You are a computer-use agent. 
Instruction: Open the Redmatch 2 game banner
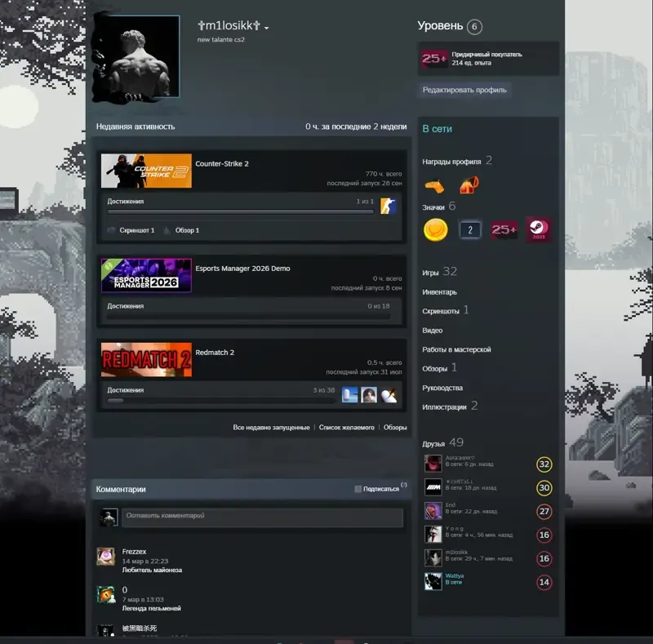pyautogui.click(x=146, y=359)
